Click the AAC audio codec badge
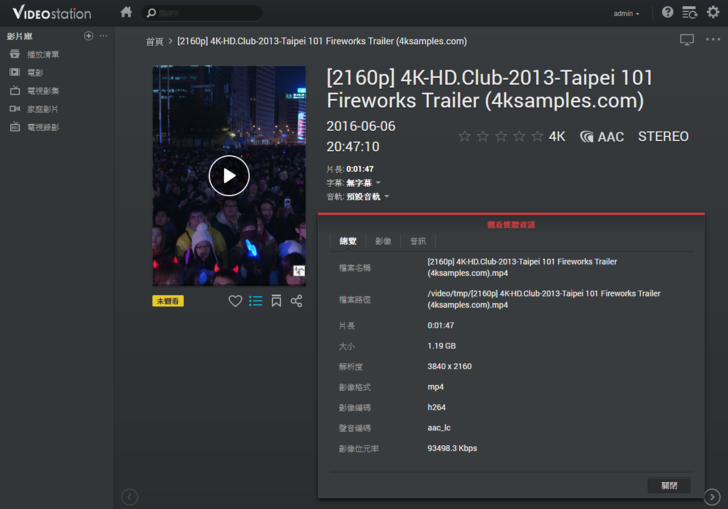728x509 pixels. 602,137
